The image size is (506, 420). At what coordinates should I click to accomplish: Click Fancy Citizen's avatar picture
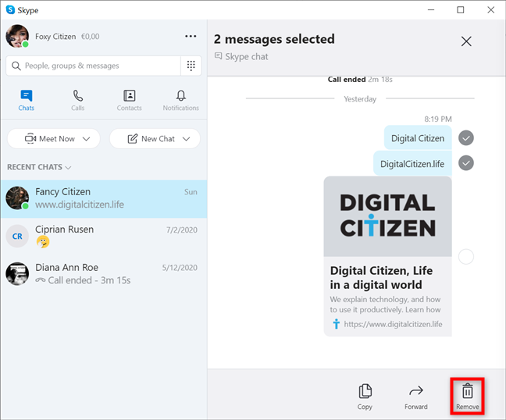[x=17, y=198]
